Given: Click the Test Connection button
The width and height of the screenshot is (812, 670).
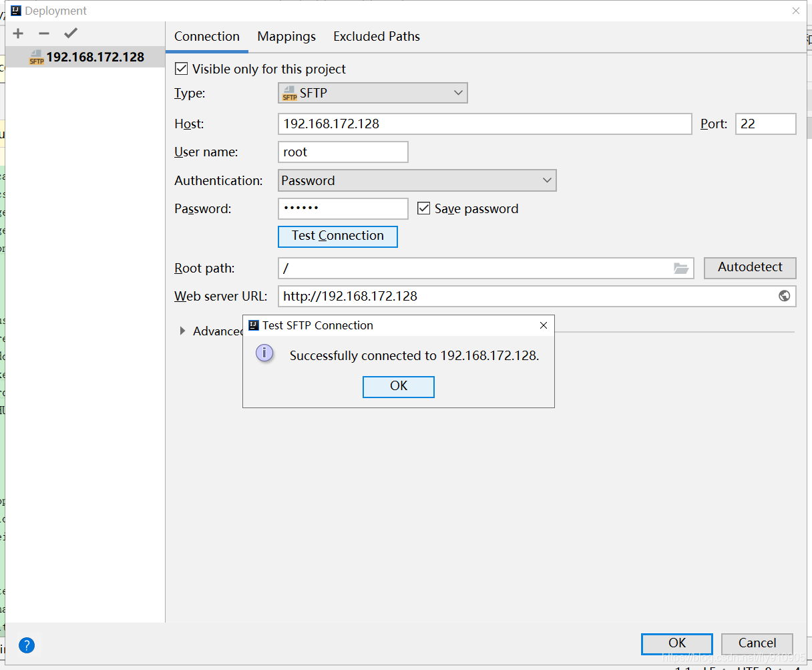Looking at the screenshot, I should click(x=338, y=236).
